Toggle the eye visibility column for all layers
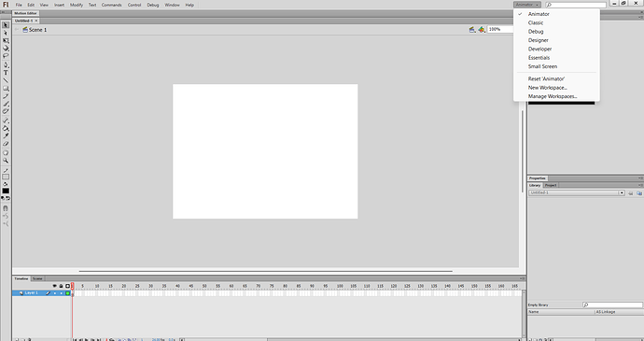This screenshot has width=644, height=341. coord(54,286)
